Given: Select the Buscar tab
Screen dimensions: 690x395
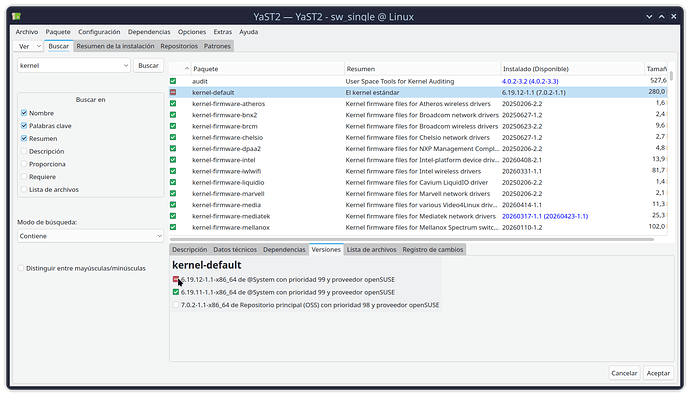Looking at the screenshot, I should tap(59, 46).
